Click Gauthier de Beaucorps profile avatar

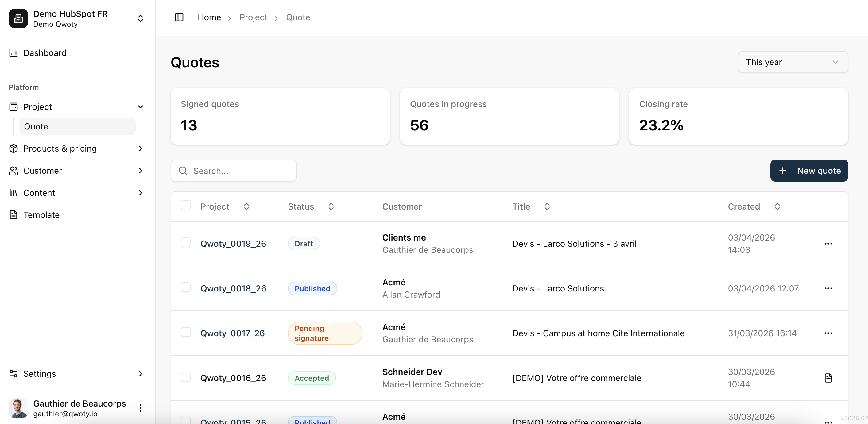point(18,408)
